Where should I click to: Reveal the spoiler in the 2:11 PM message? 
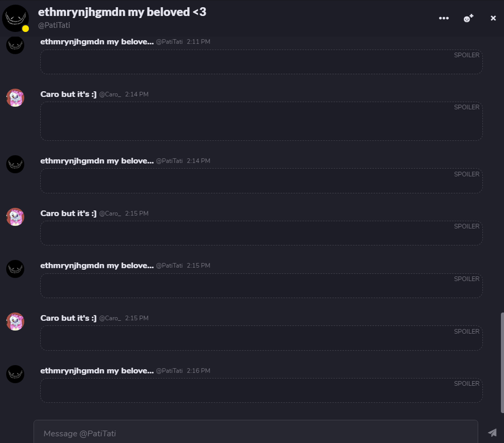tap(261, 62)
